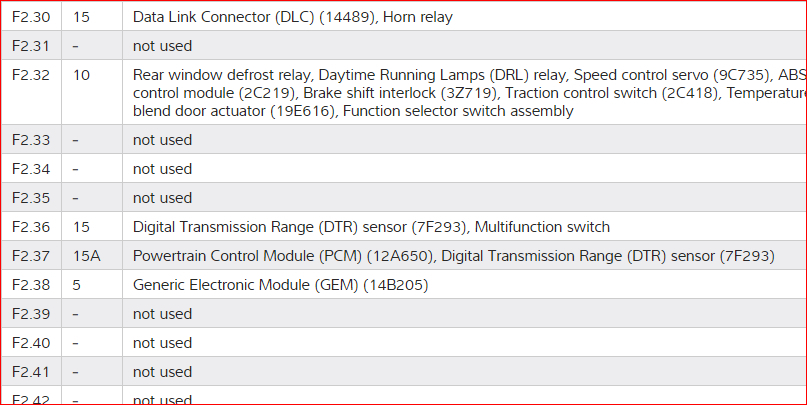
Task: Click the 10 amp rating for F2.32
Action: (x=81, y=74)
